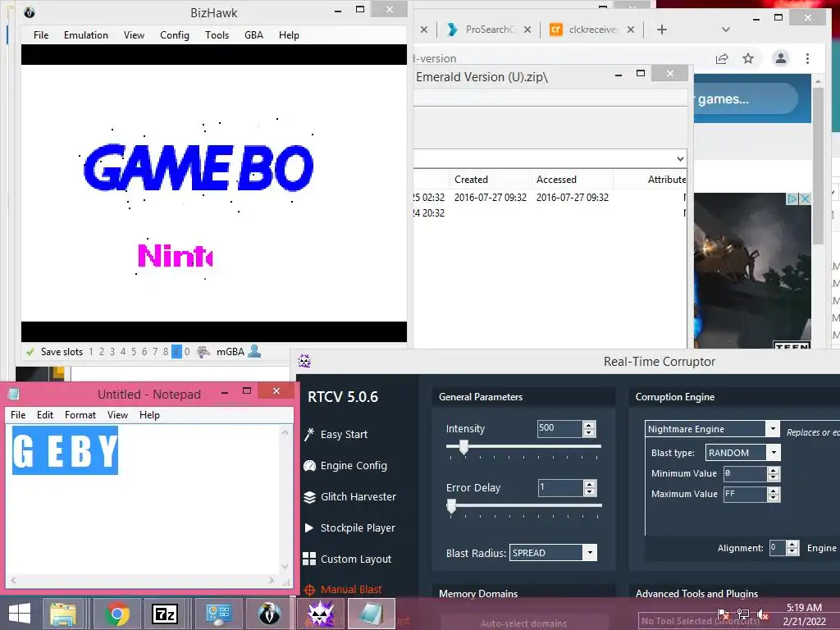Click the Intensity value field showing 500
Screen dimensions: 840x630
(559, 428)
